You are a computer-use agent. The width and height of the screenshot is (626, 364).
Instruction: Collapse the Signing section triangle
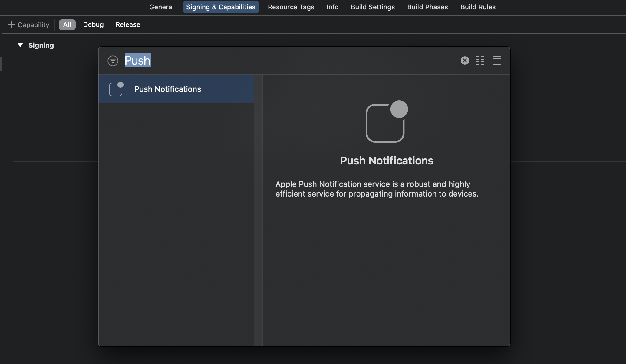coord(20,45)
